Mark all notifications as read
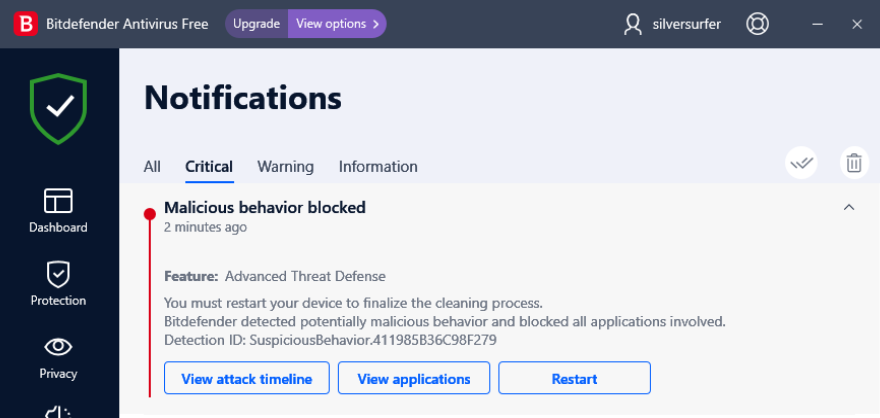 click(801, 162)
